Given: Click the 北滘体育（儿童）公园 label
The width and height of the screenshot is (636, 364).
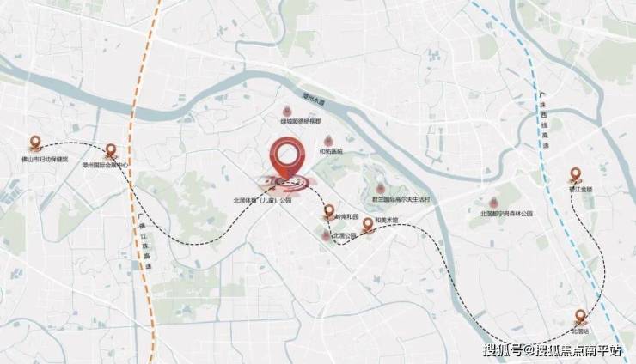Looking at the screenshot, I should (262, 200).
